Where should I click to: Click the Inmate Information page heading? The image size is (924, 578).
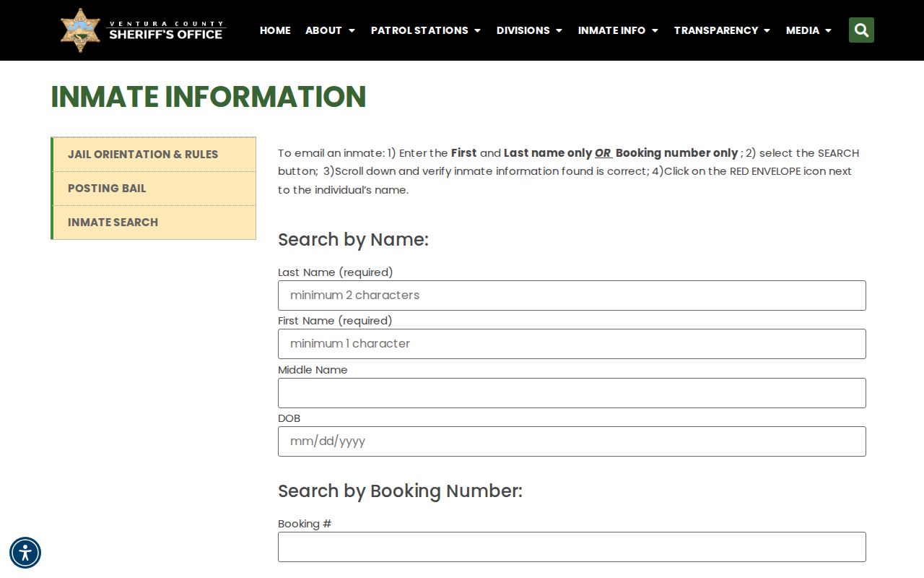pyautogui.click(x=209, y=97)
